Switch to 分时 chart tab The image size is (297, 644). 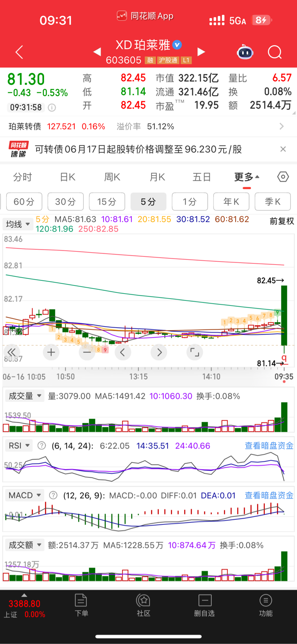coord(22,177)
